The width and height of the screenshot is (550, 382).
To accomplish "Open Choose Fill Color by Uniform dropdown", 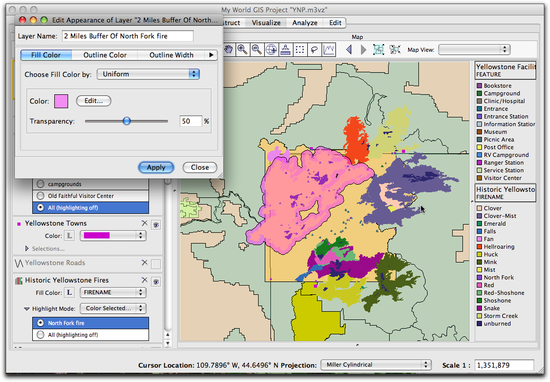I will point(148,74).
